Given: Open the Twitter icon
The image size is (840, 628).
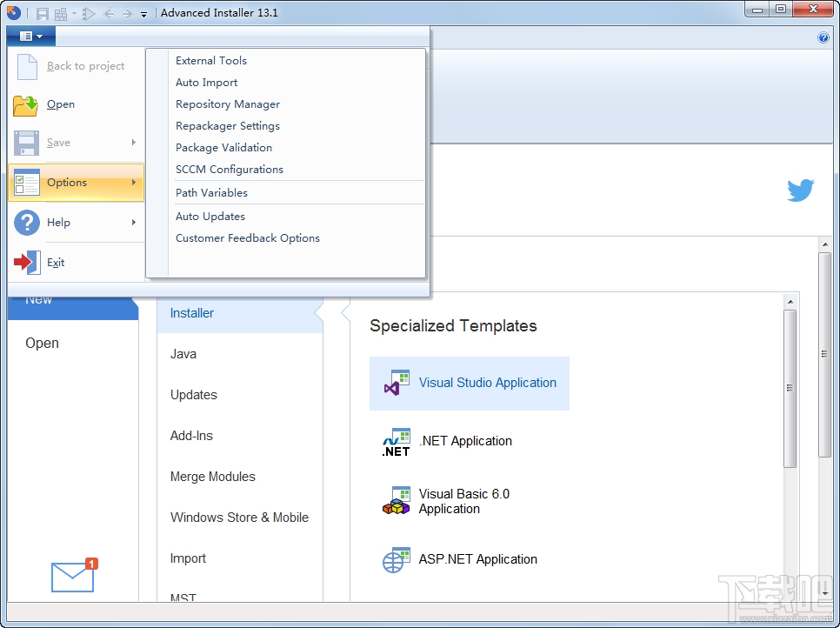Looking at the screenshot, I should (x=800, y=190).
